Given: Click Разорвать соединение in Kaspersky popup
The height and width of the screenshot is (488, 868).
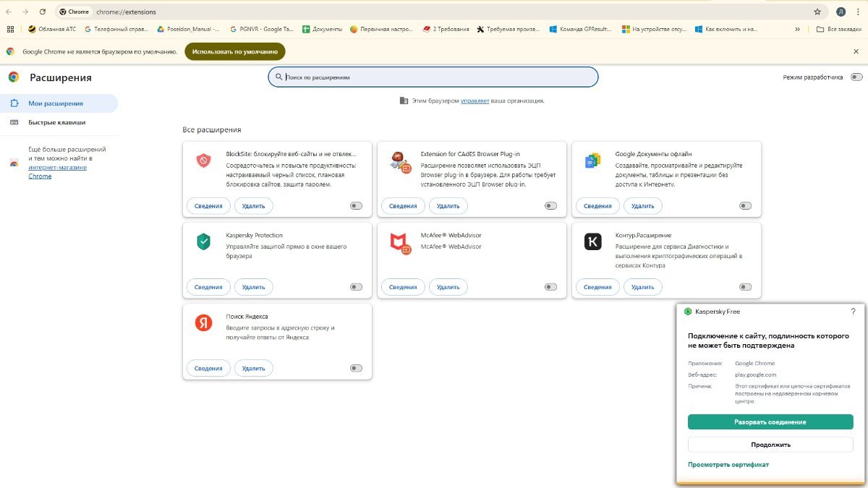Looking at the screenshot, I should pos(770,422).
